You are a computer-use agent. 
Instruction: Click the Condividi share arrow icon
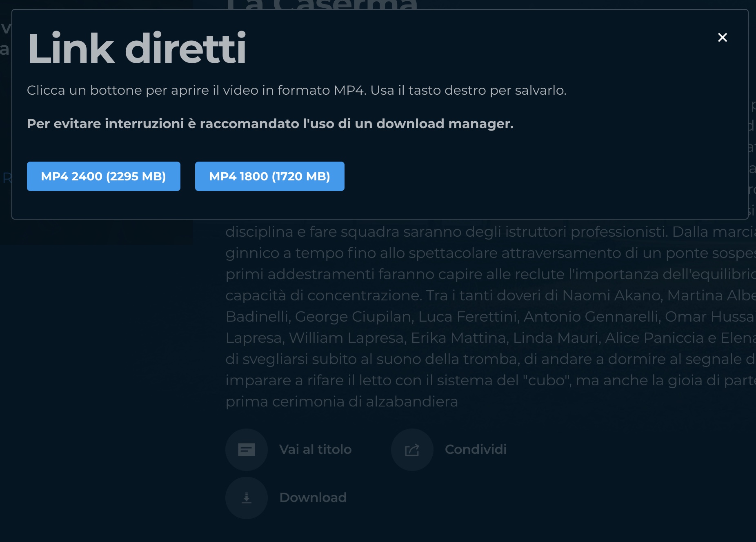click(412, 450)
